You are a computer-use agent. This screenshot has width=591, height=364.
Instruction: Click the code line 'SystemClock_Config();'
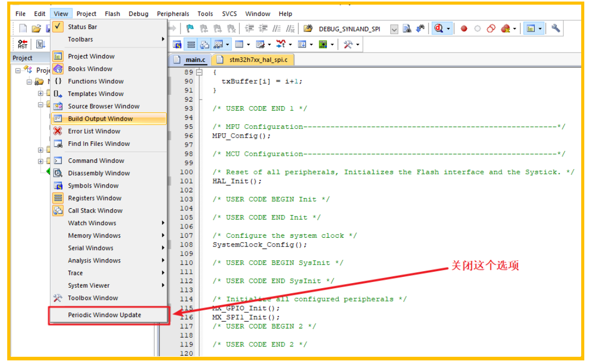260,245
